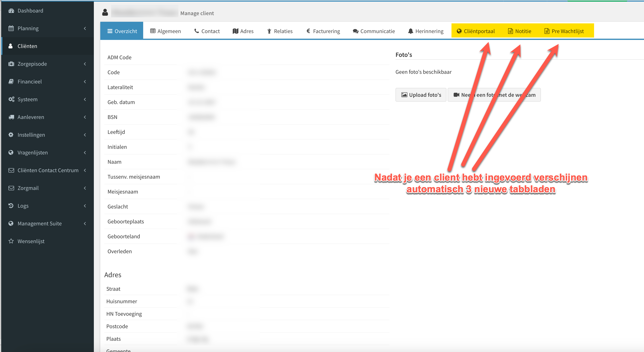Click the Dashboard gauge icon
Image resolution: width=644 pixels, height=352 pixels.
click(x=11, y=11)
